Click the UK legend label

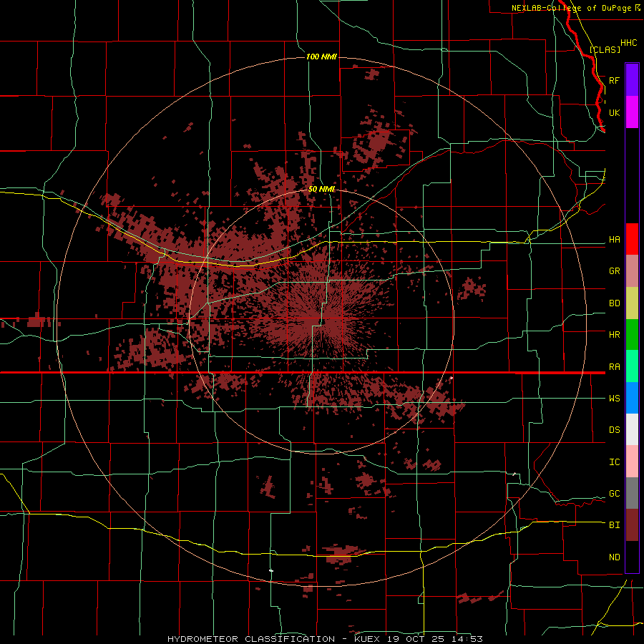coord(614,112)
